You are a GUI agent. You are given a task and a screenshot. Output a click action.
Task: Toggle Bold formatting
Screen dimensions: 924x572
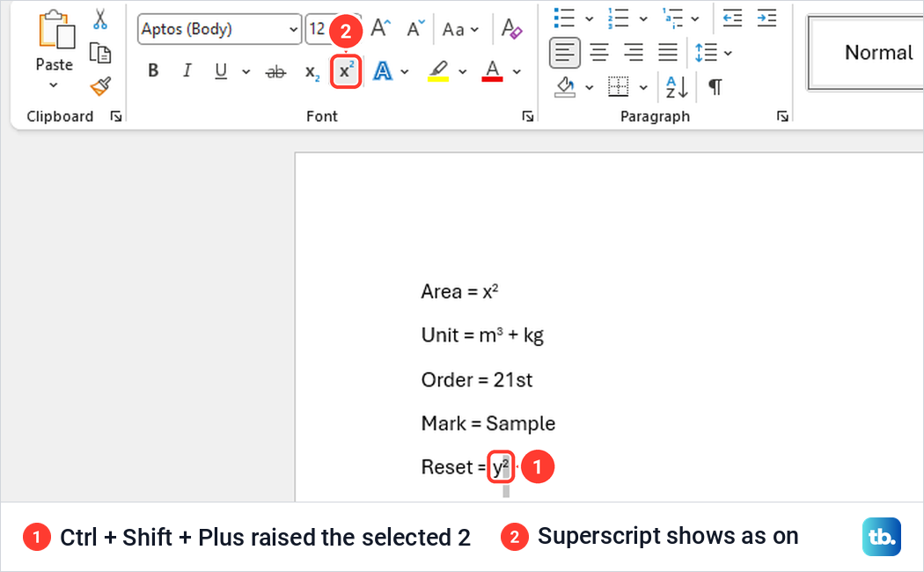[x=153, y=70]
